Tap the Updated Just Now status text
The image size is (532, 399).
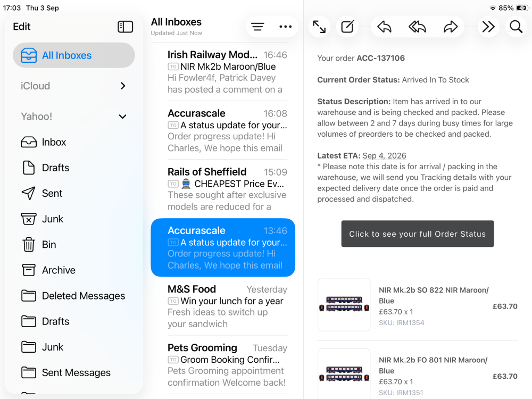pos(176,33)
